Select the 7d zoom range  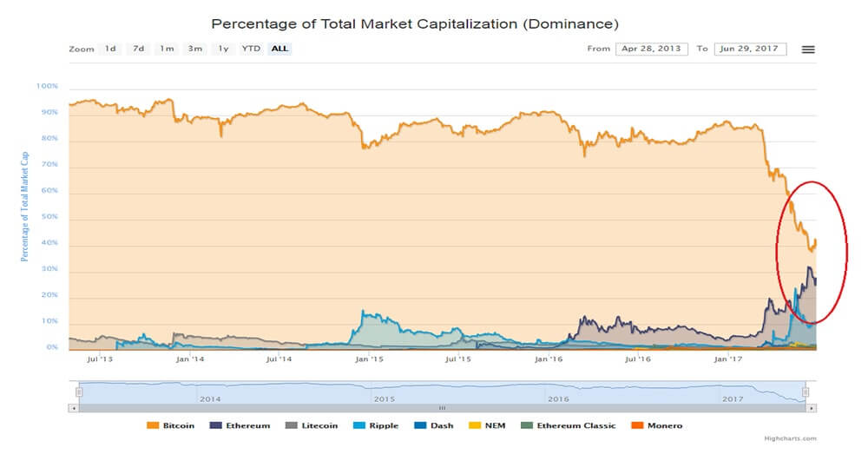138,49
